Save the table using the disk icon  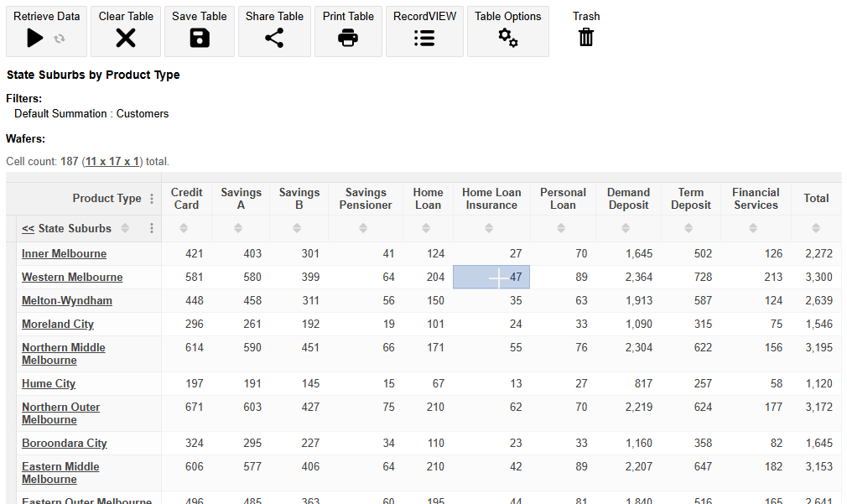click(x=199, y=37)
